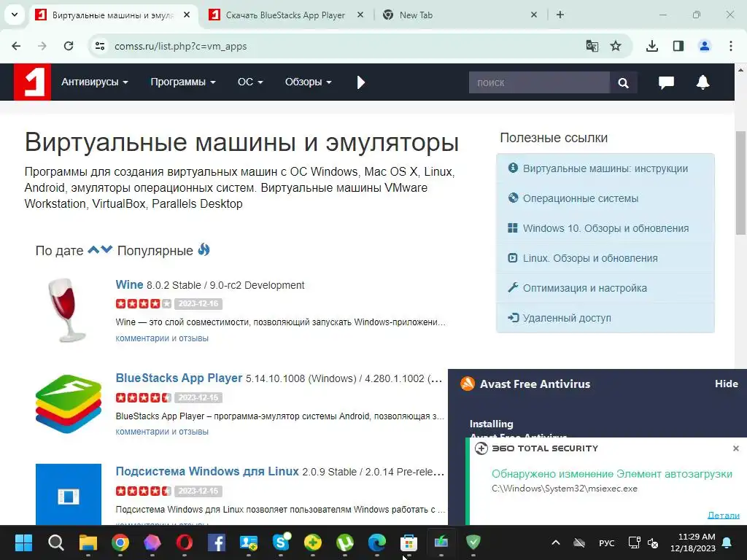Open BlueStacks комментарии и отзывы link
747x560 pixels.
click(x=162, y=432)
